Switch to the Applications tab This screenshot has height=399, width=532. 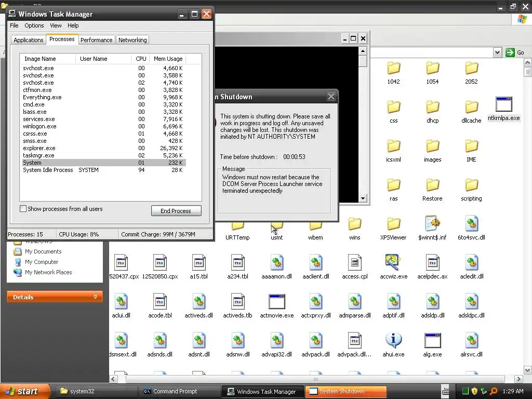29,40
